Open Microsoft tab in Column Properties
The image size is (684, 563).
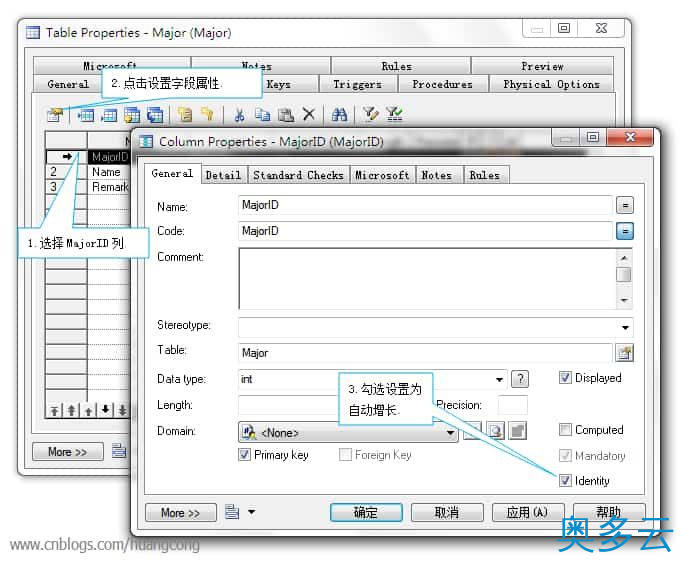click(382, 175)
